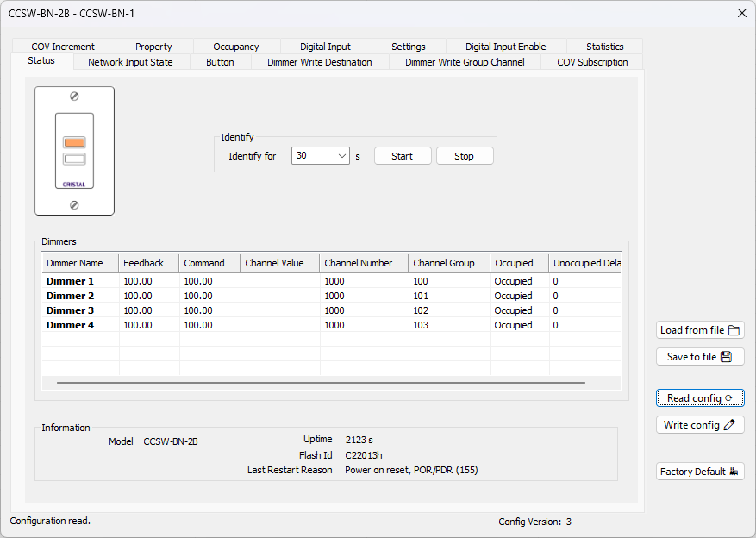Open the Identify duration dropdown
Image resolution: width=756 pixels, height=538 pixels.
[x=320, y=156]
